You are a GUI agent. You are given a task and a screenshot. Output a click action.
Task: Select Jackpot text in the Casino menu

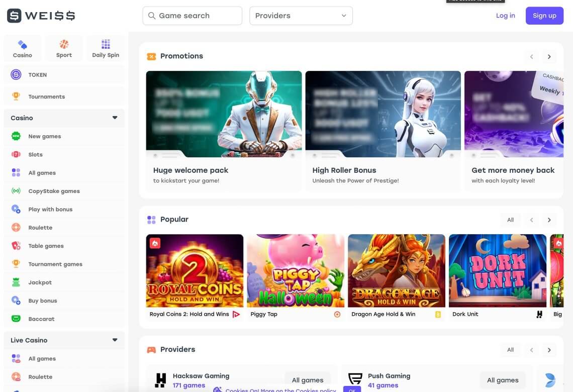pyautogui.click(x=40, y=282)
